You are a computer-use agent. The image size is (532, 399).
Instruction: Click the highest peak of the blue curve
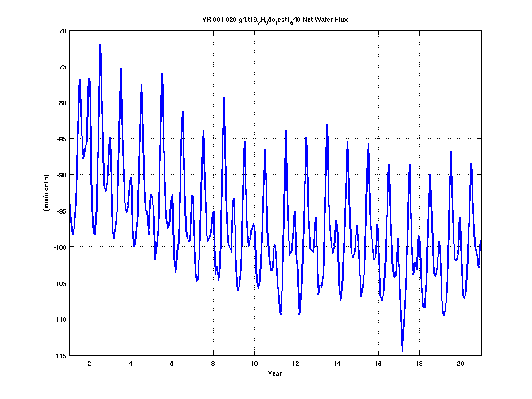(x=100, y=45)
